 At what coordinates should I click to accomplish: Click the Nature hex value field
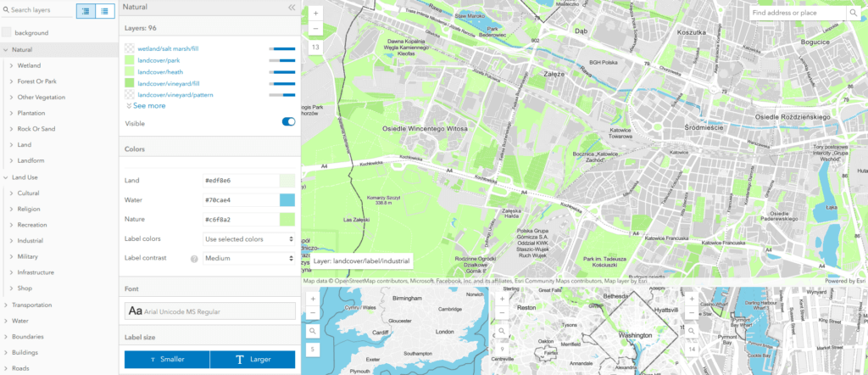pos(241,220)
